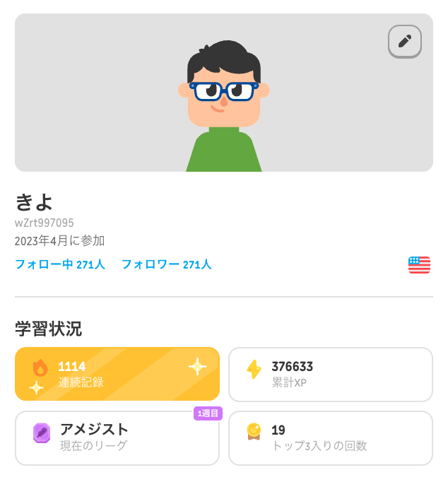This screenshot has width=448, height=482.
Task: Click the small sparkle under flame icon
Action: [36, 387]
